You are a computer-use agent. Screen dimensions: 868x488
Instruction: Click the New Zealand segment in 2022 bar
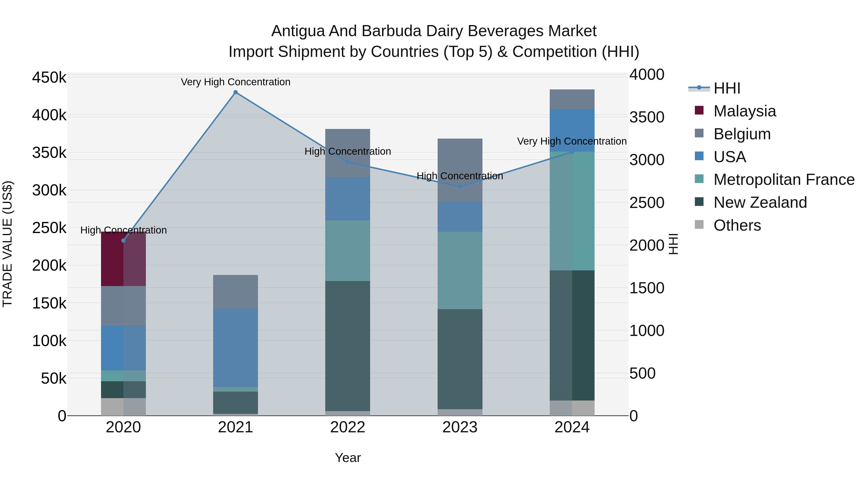[348, 346]
